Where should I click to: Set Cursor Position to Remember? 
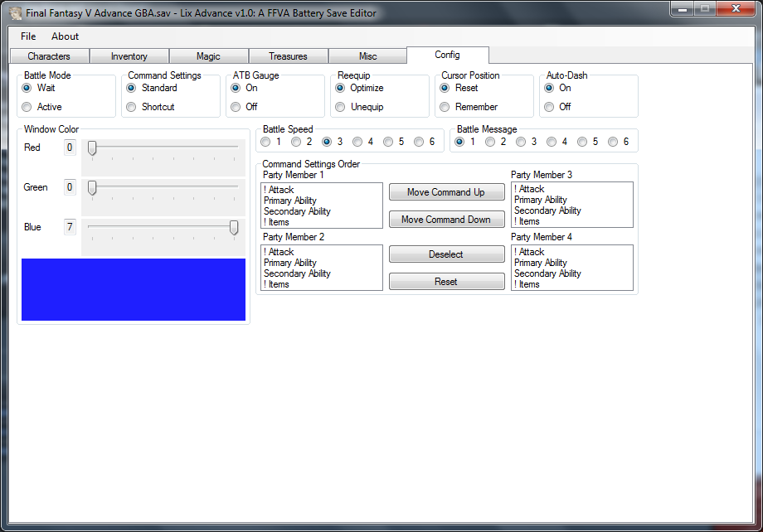[469, 107]
